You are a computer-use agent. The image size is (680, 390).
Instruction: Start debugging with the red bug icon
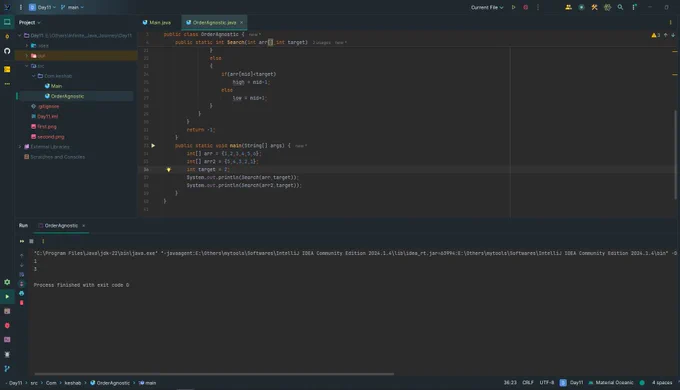526,7
